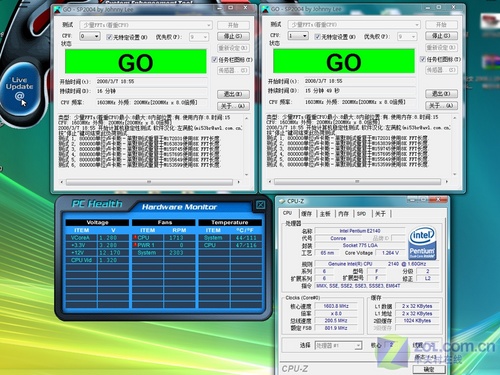The width and height of the screenshot is (500, 375).
Task: Open the 处理器 #1 selection dropdown in CPU-Z
Action: click(x=338, y=346)
